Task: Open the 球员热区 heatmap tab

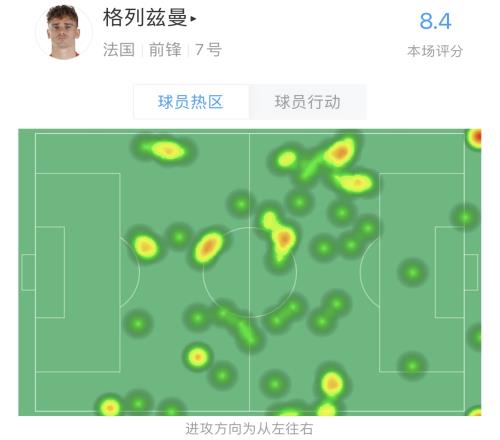Action: pos(191,102)
